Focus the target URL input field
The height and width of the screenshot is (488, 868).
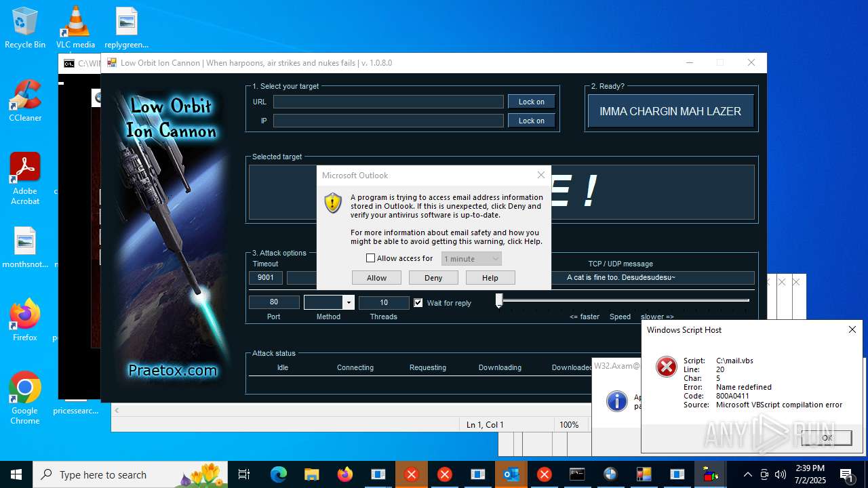pyautogui.click(x=389, y=102)
